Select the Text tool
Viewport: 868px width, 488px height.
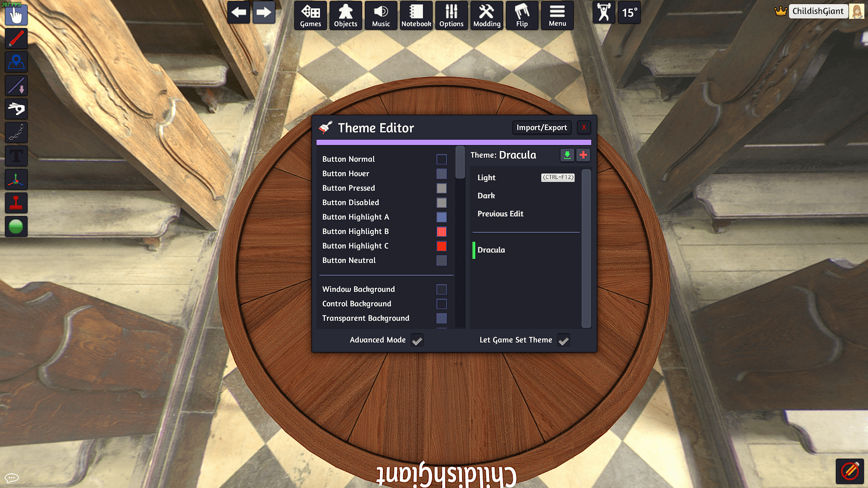coord(16,156)
